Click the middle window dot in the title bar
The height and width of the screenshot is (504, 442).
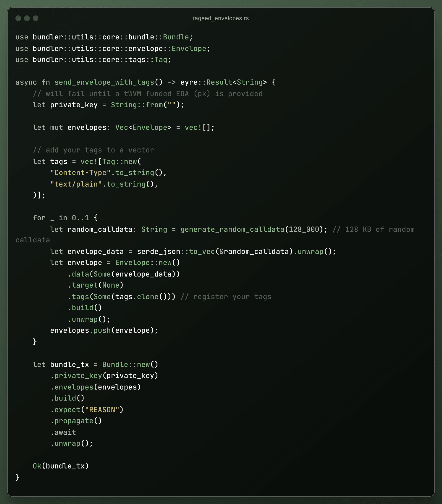[x=27, y=18]
